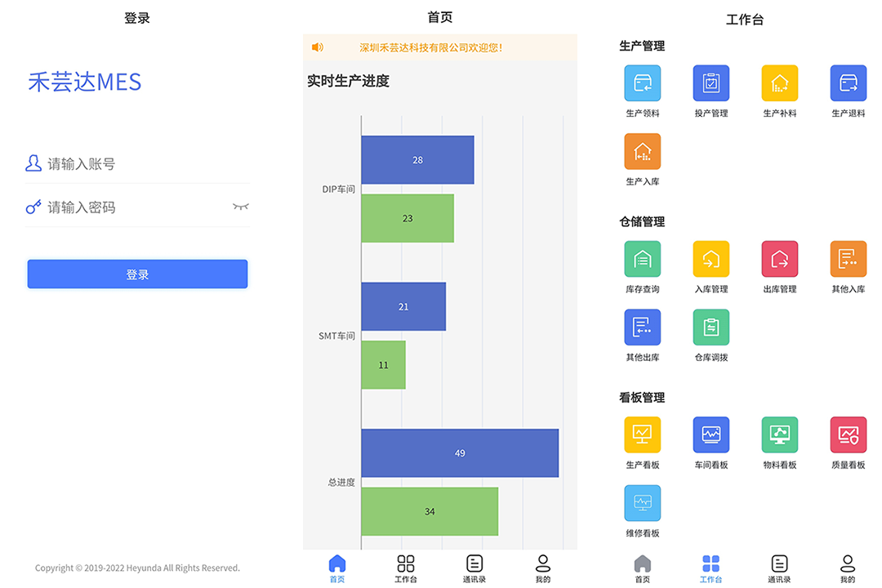Viewport: 882px width, 588px height.
Task: Open 其他出库 other stock-out icon
Action: [x=643, y=327]
